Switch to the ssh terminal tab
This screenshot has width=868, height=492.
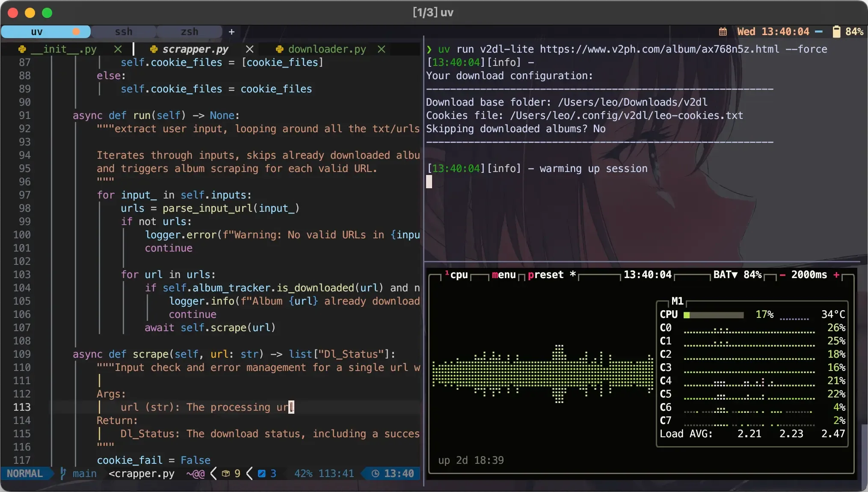(x=124, y=32)
